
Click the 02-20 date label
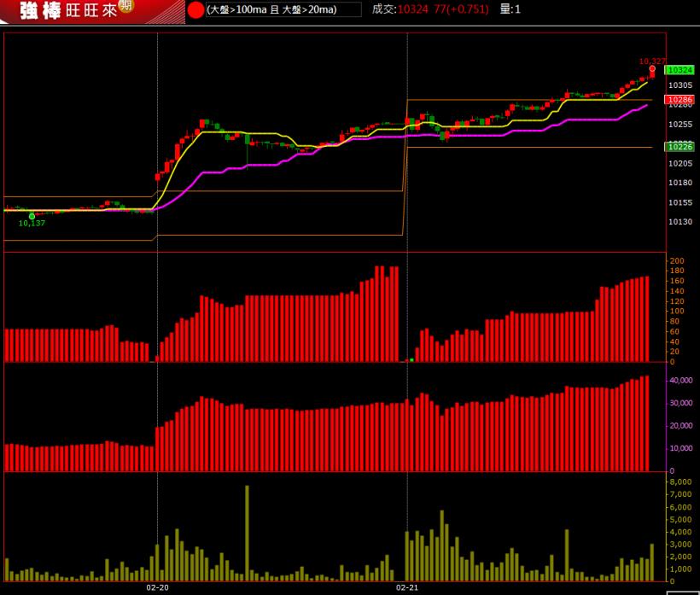[x=158, y=587]
